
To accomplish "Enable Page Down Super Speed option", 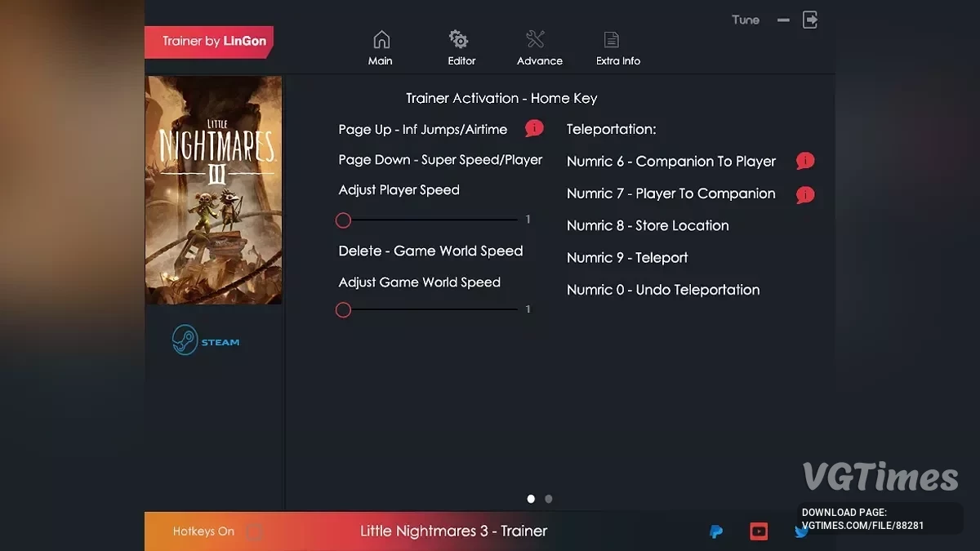I will click(440, 160).
